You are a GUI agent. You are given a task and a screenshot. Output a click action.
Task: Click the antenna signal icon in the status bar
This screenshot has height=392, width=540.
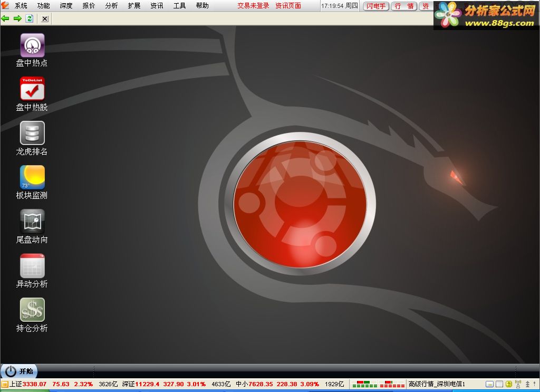point(518,384)
